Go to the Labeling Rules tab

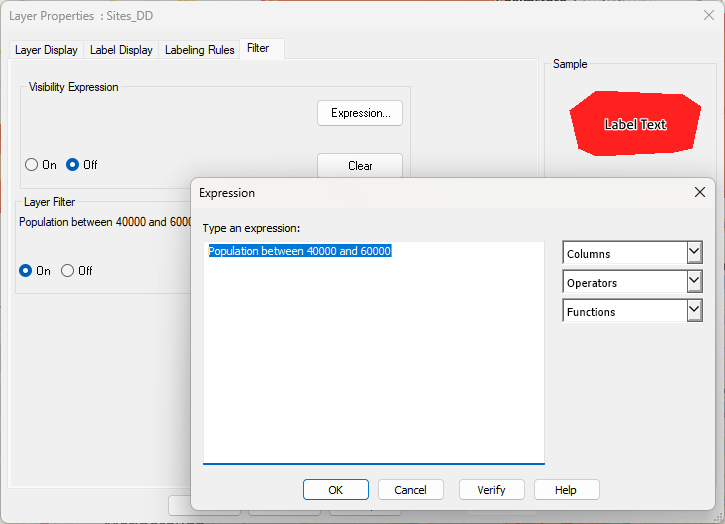click(200, 50)
